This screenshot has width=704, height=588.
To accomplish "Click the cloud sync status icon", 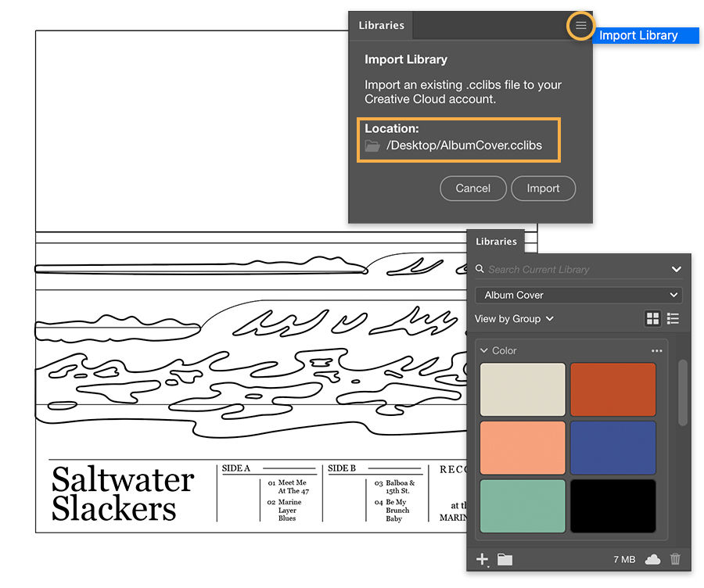I will [653, 559].
